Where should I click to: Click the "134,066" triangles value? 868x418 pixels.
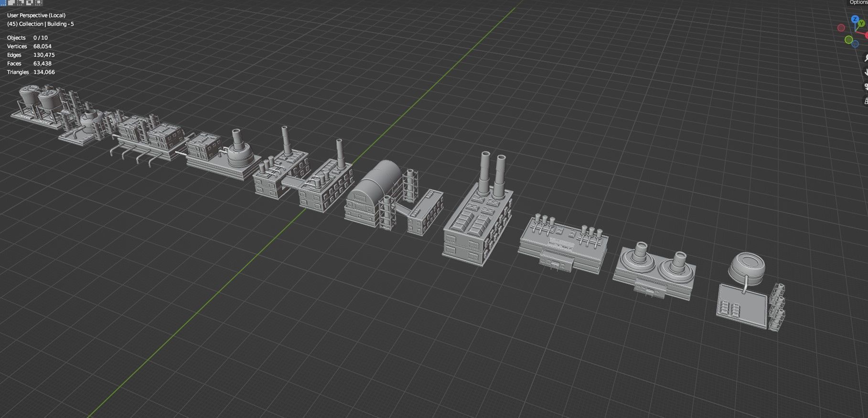(x=44, y=72)
